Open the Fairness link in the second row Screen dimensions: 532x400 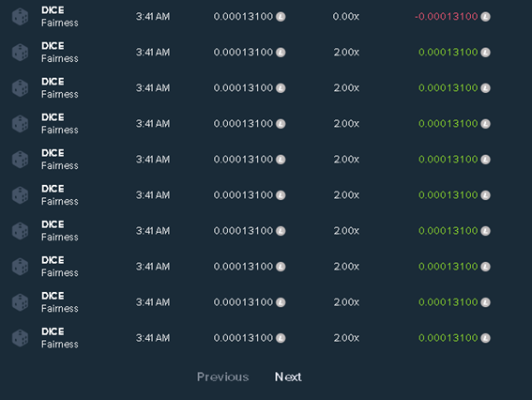(x=60, y=58)
